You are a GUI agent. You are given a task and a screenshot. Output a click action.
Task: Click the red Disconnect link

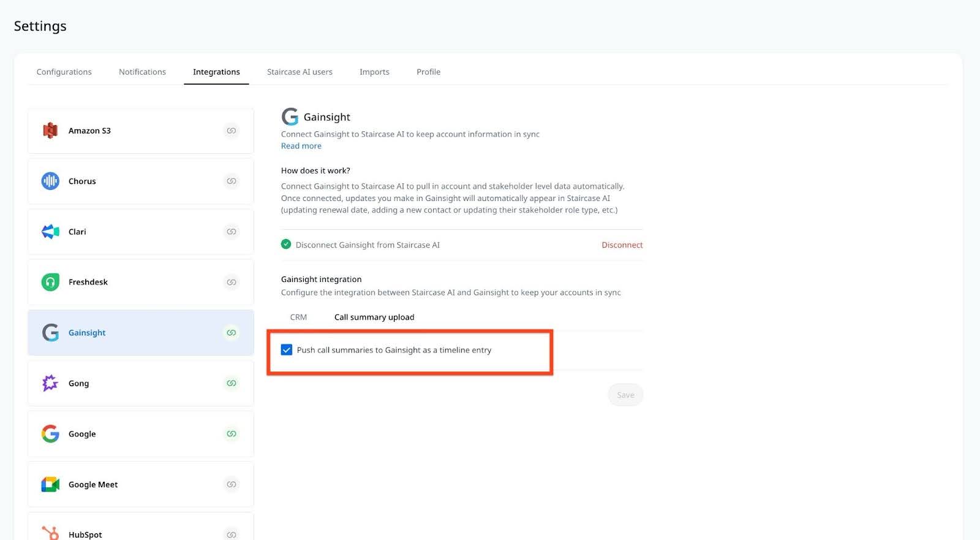tap(622, 245)
